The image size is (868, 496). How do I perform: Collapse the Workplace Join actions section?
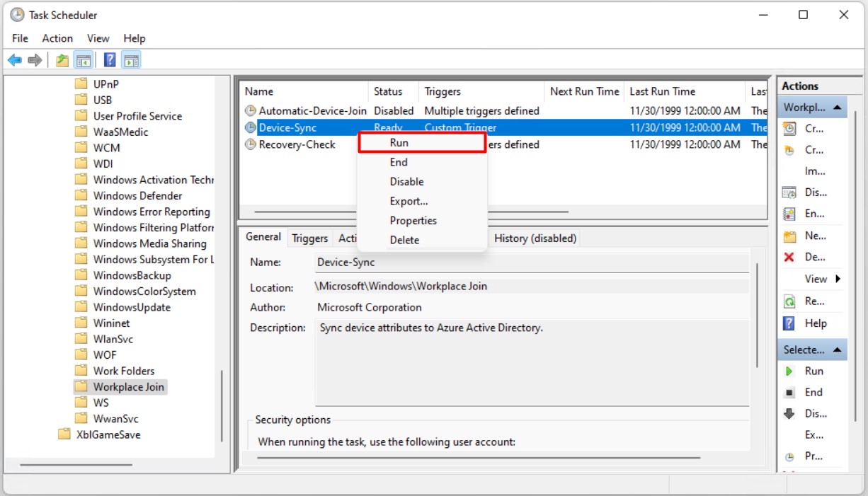[x=838, y=108]
